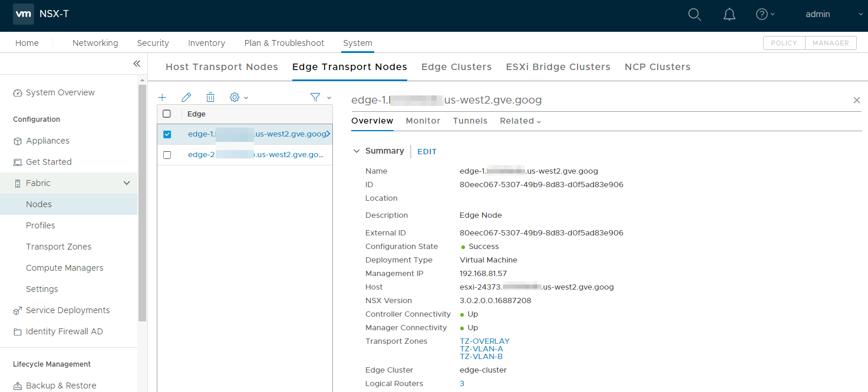Click NSX Version 3.0.2.0.0.16887208 value

coord(496,301)
